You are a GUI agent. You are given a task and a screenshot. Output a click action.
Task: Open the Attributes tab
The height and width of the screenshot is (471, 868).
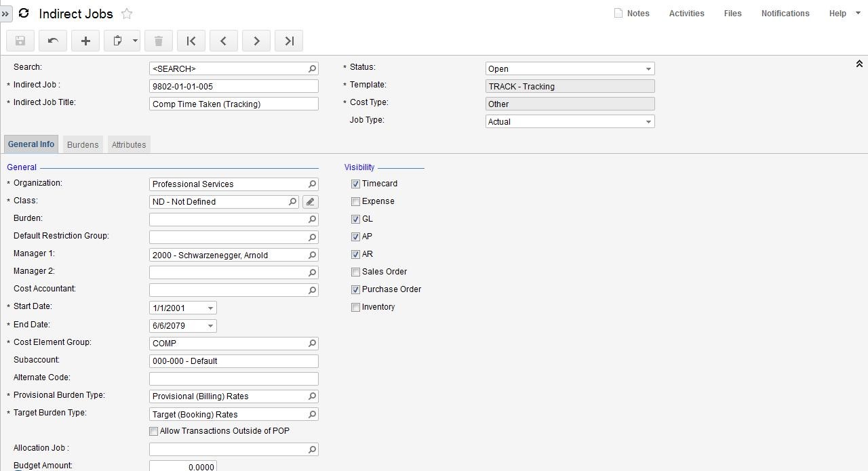[x=129, y=144]
